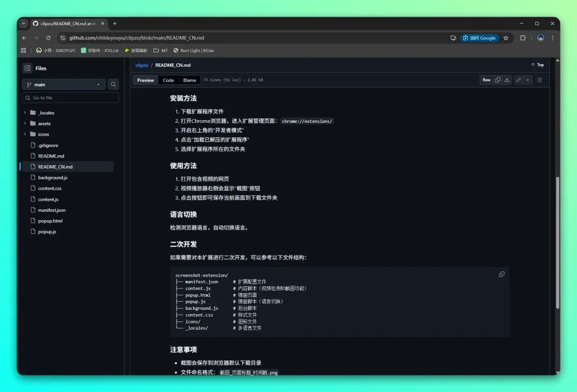
Task: Click the 注意事项 heading
Action: (183, 349)
